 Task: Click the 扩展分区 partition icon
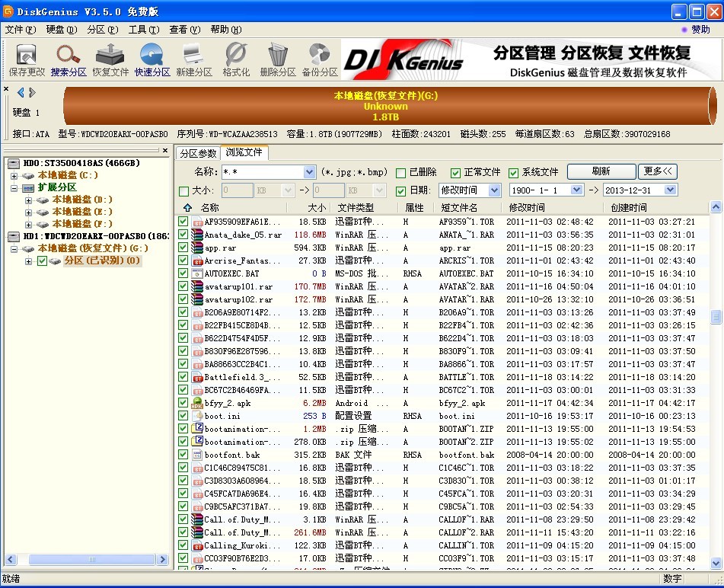pos(28,187)
